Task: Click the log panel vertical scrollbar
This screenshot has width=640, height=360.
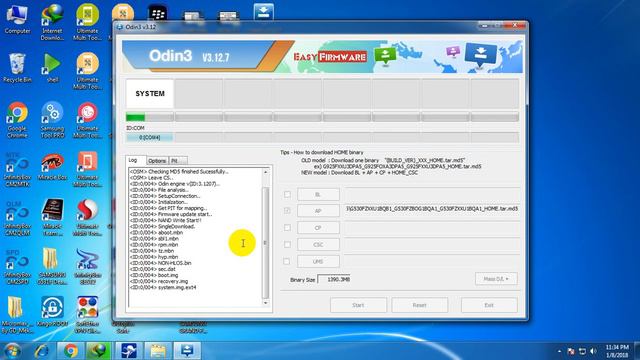Action: (266, 243)
